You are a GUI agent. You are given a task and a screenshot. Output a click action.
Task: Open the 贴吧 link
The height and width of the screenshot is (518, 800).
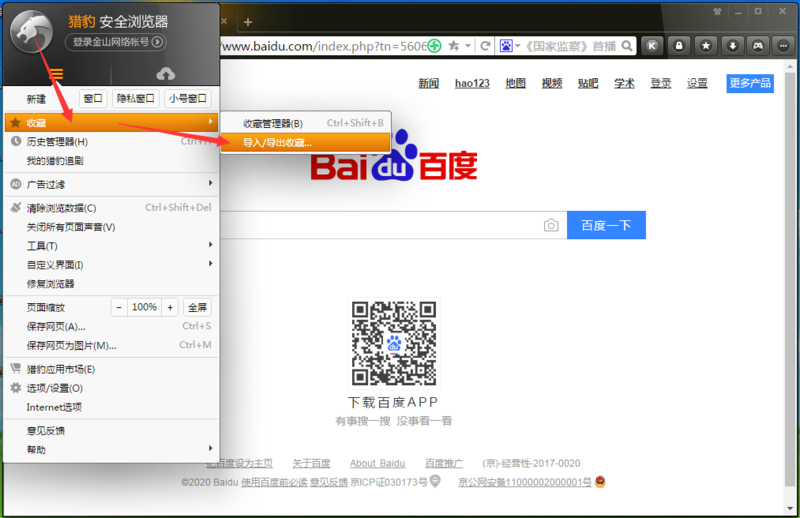[x=588, y=83]
